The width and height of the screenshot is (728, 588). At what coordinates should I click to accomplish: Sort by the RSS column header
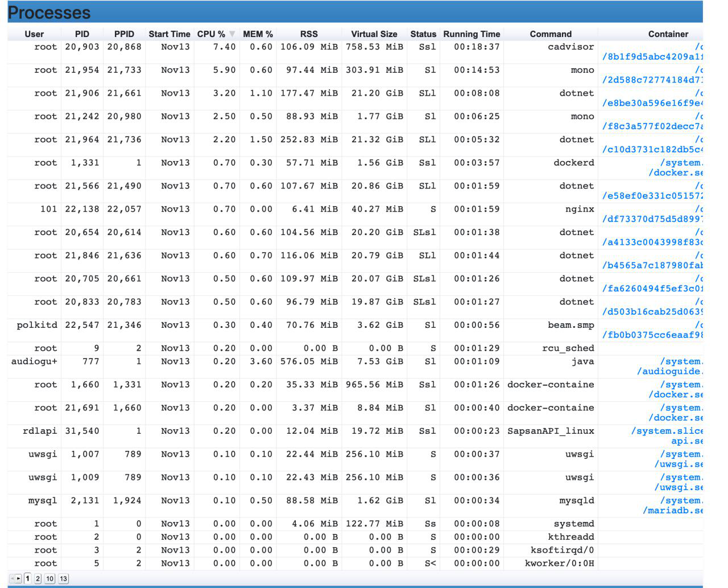pyautogui.click(x=309, y=34)
